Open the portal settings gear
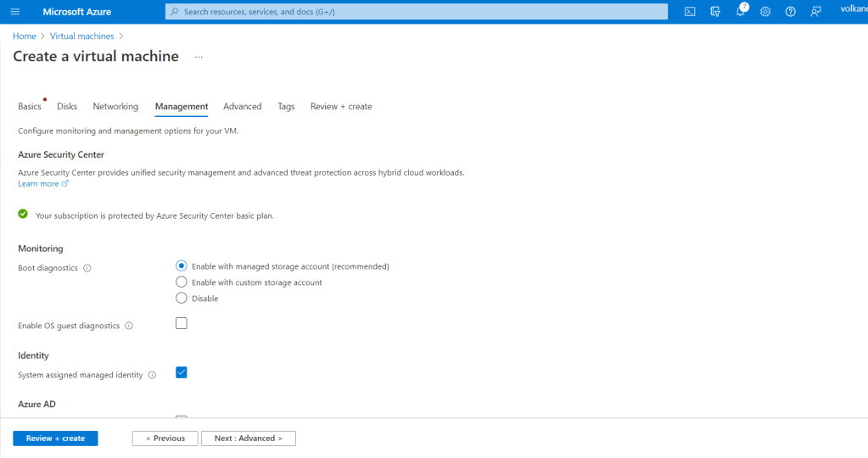Viewport: 868px width, 458px height. pos(765,11)
